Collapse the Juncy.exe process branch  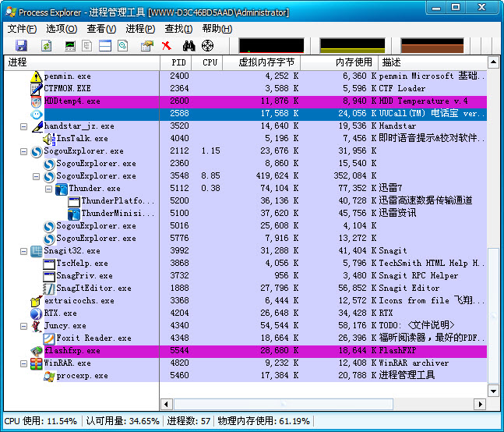coord(23,326)
